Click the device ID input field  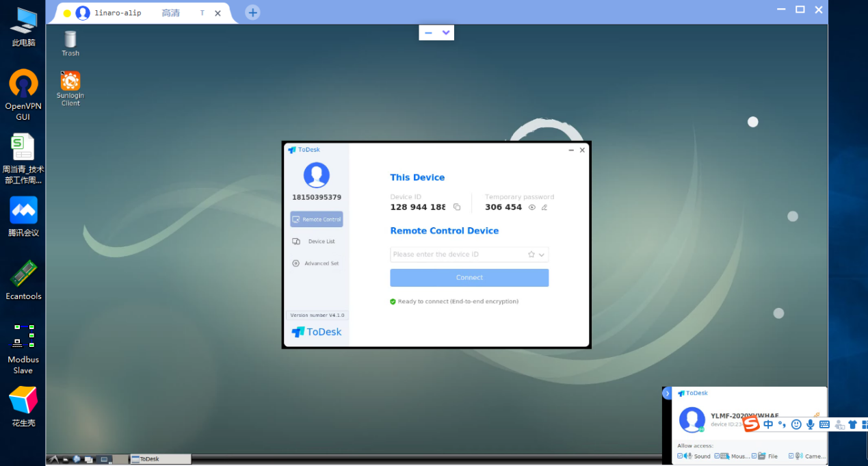pyautogui.click(x=469, y=255)
